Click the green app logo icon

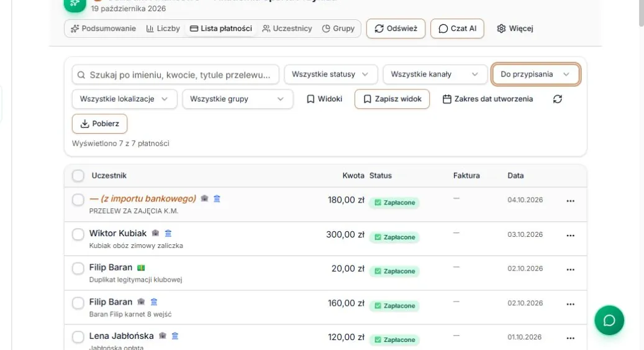(x=75, y=4)
